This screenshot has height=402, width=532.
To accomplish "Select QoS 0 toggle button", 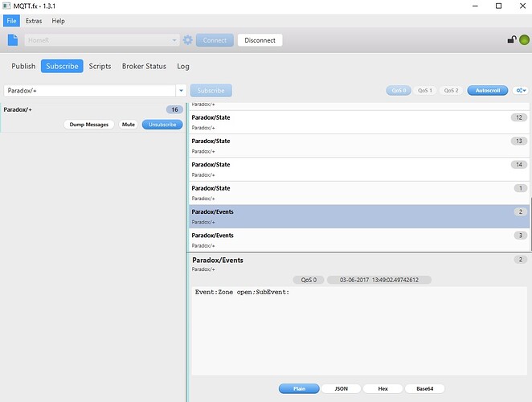I will pyautogui.click(x=398, y=91).
